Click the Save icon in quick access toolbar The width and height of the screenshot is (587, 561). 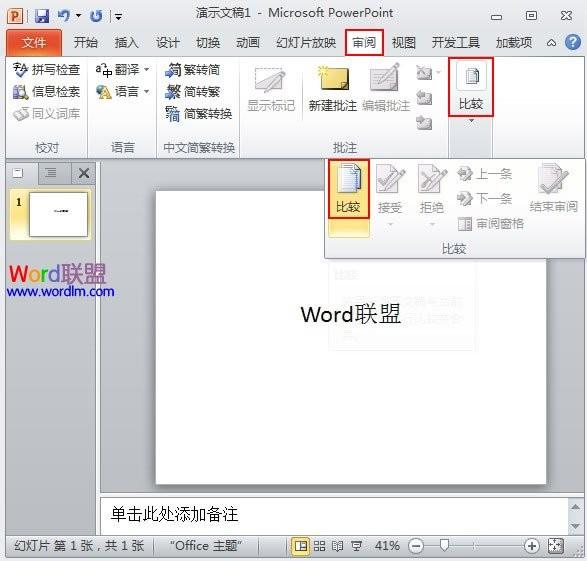pyautogui.click(x=42, y=16)
